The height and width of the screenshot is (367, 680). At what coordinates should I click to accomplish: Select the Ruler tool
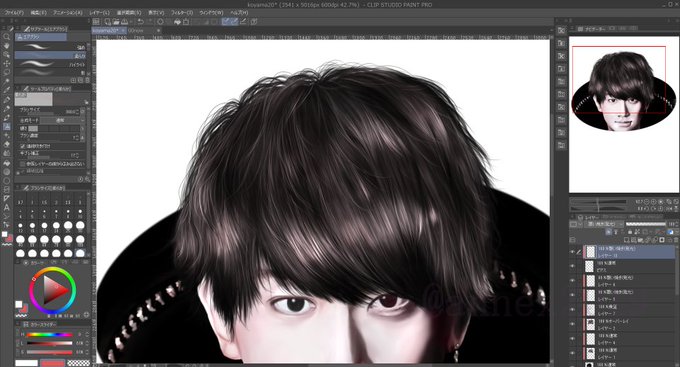(7, 199)
